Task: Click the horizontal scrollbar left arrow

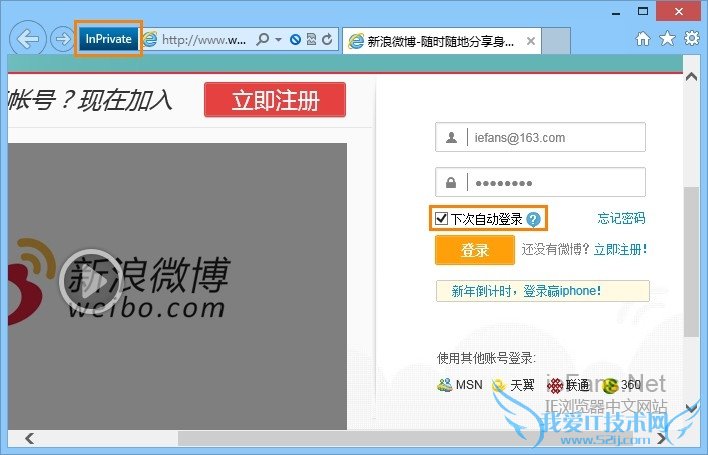Action: point(30,438)
